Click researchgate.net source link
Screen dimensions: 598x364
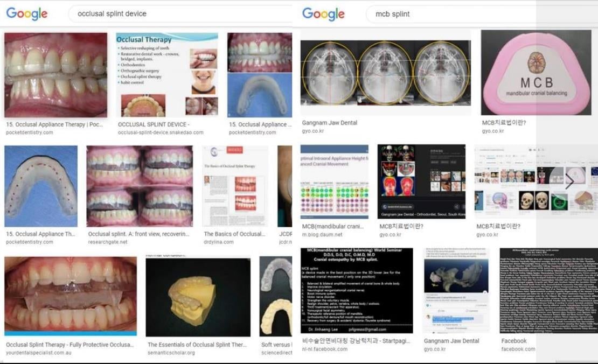(x=108, y=242)
